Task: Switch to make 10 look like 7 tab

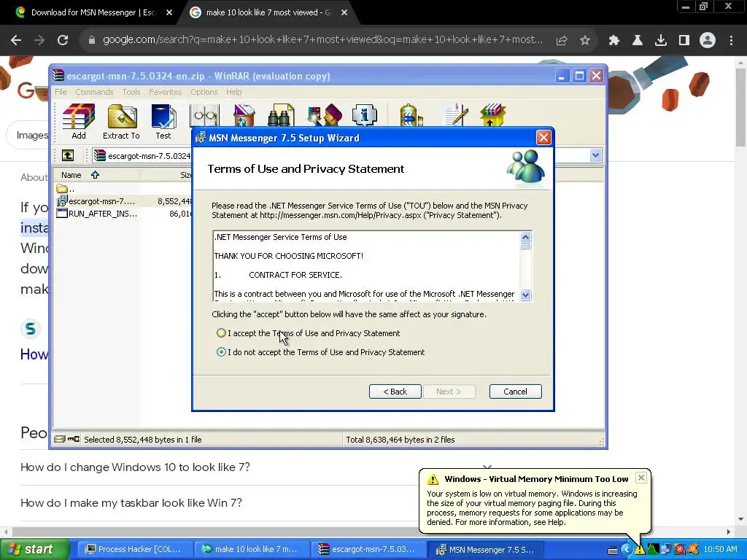Action: click(x=267, y=12)
